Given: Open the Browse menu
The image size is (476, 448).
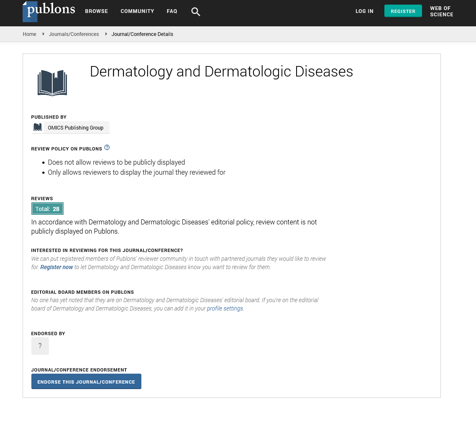Looking at the screenshot, I should pyautogui.click(x=97, y=11).
